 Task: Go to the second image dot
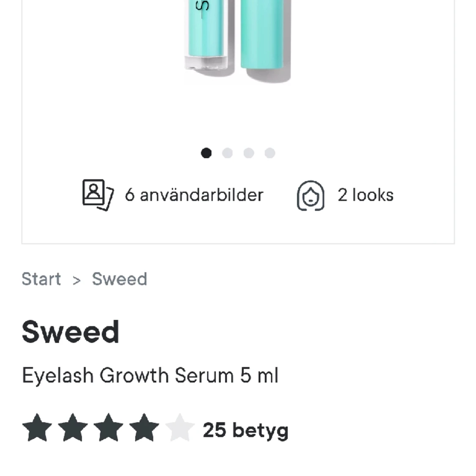pyautogui.click(x=227, y=153)
